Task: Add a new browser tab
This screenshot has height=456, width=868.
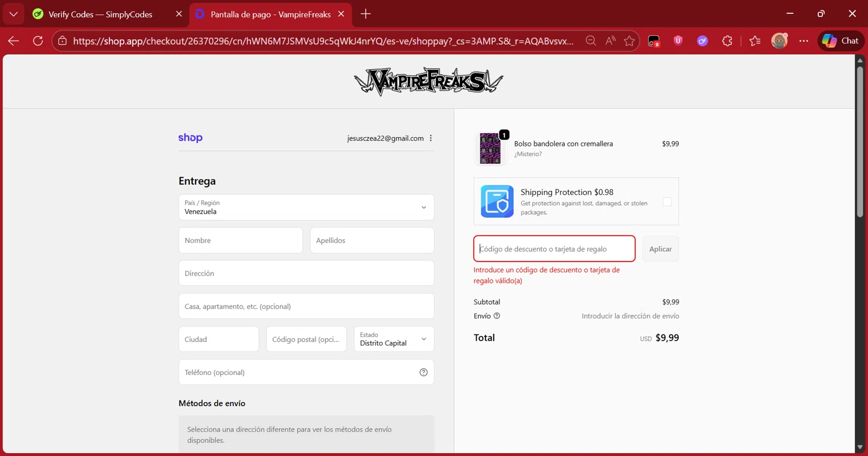Action: point(366,14)
